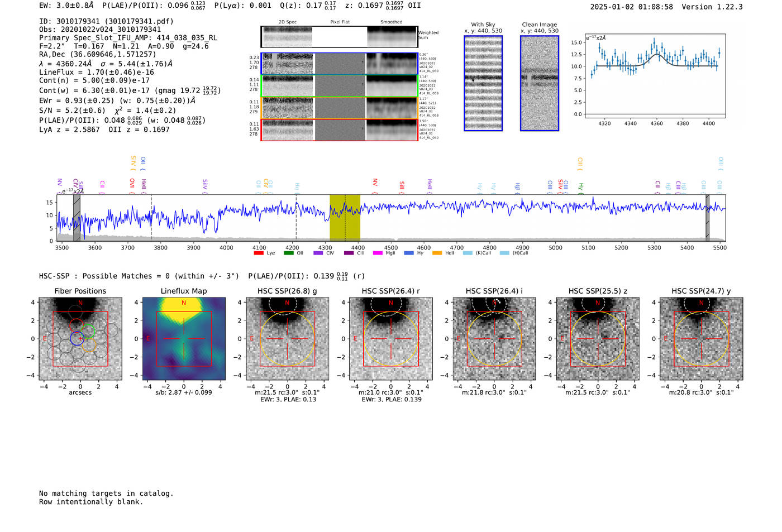Open the HSC SSP(26.4) i image
This screenshot has height=532, width=782.
494,339
